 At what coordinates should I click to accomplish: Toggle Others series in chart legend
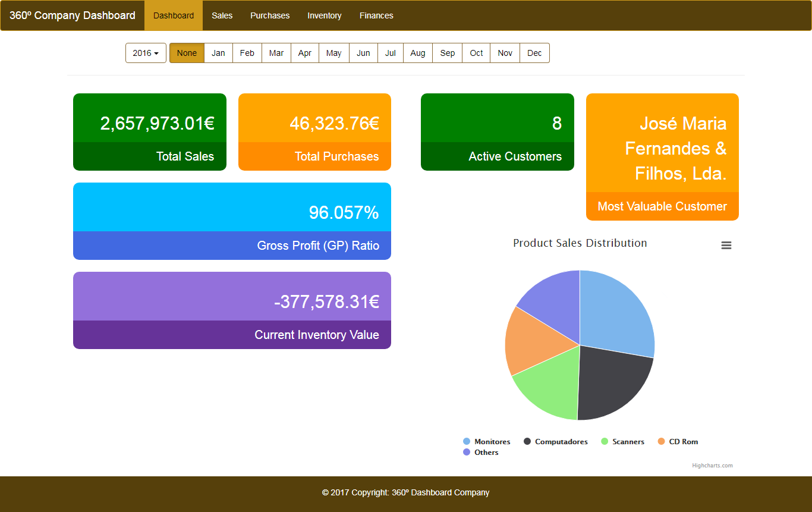(x=480, y=452)
